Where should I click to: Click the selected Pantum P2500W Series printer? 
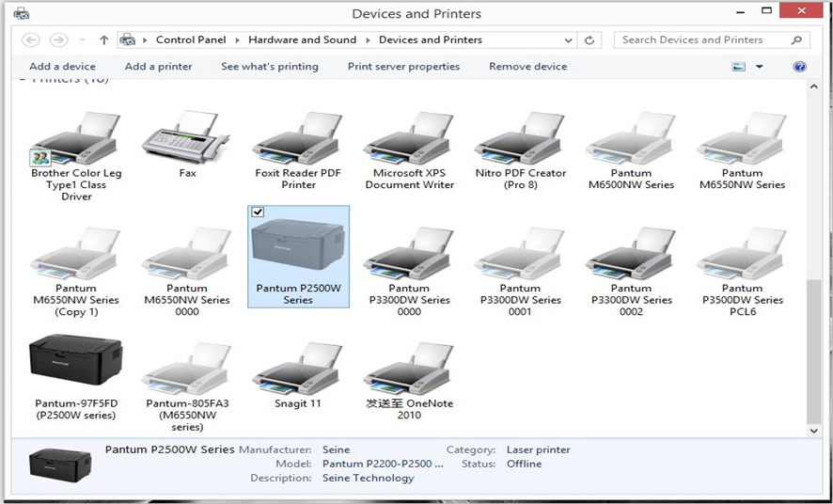pyautogui.click(x=298, y=256)
